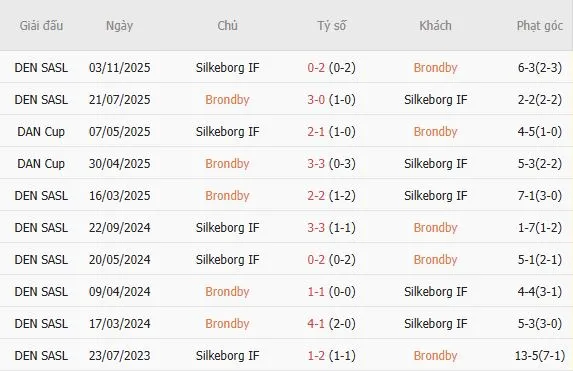Click the Phạt góc column header
The image size is (573, 371).
click(x=540, y=26)
